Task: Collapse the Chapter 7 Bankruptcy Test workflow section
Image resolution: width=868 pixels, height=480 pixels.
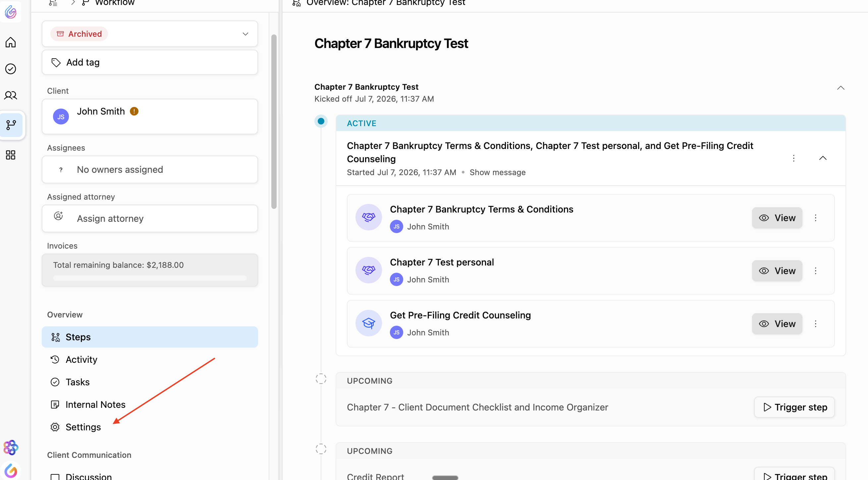Action: click(841, 88)
